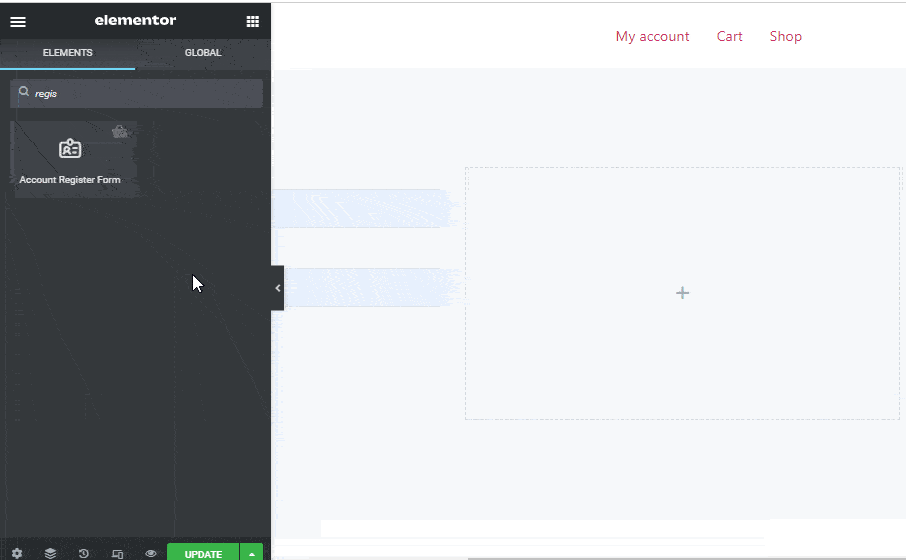Open the revision history icon
Screen dimensions: 906x560
pyautogui.click(x=83, y=553)
